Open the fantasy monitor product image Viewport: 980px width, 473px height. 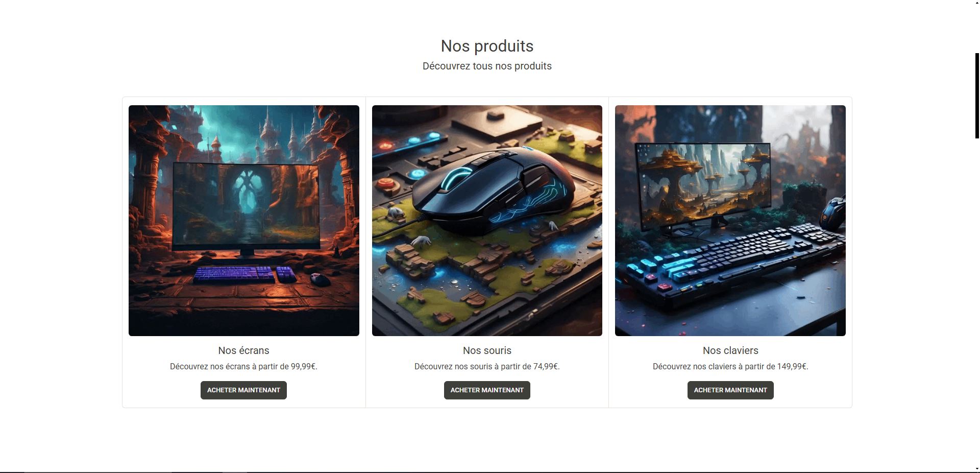coord(244,221)
